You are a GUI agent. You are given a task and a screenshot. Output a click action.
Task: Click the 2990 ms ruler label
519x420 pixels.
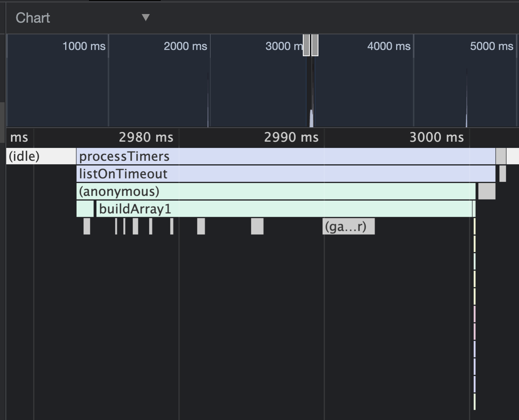291,137
